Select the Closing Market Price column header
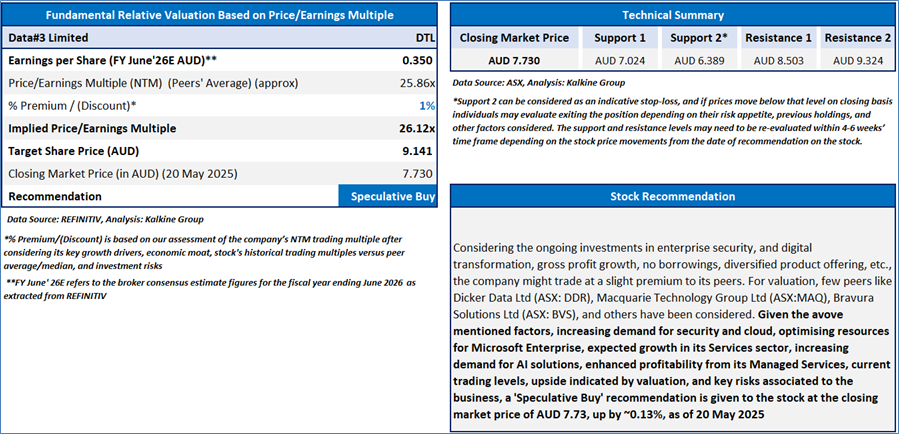The width and height of the screenshot is (899, 434). click(x=514, y=38)
